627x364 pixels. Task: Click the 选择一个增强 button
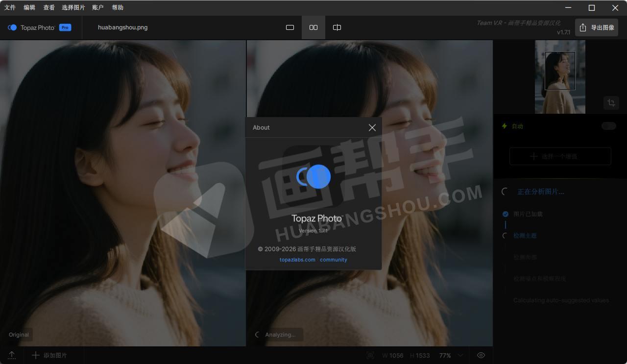point(560,156)
